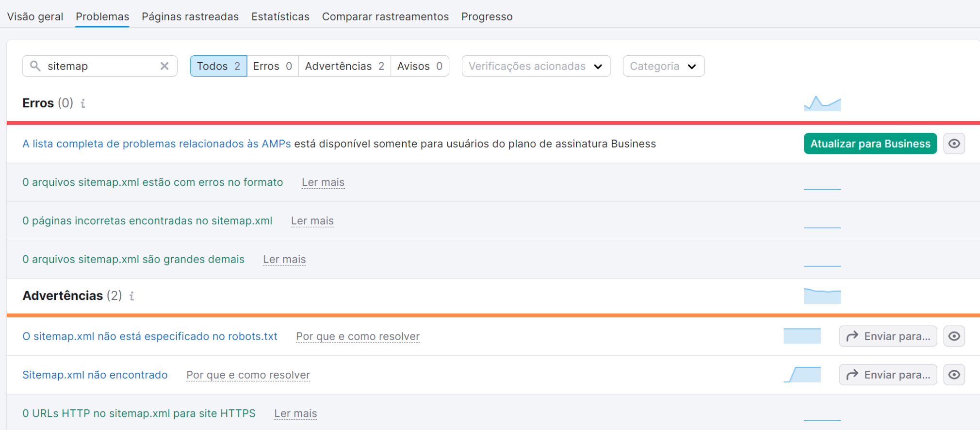Screen dimensions: 980x430
Task: Open '0 URLs HTTP no sitemap.xml' issue
Action: [x=139, y=413]
